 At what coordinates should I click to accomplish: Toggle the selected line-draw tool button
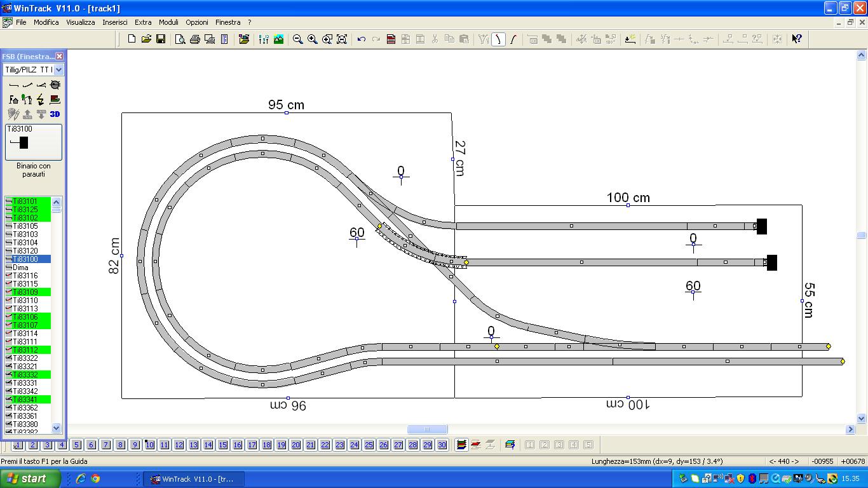point(498,39)
